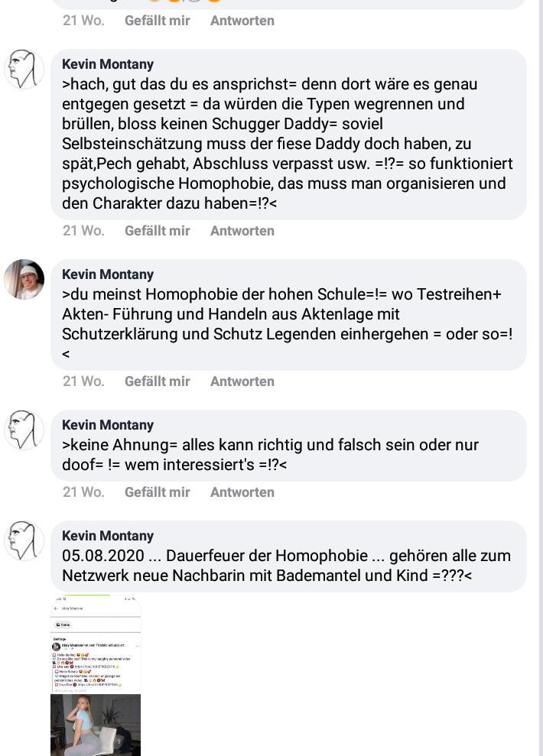543x756 pixels.
Task: Click the '21 Wo.' timestamp under 'Schutzerklärung' comment
Action: 83,381
